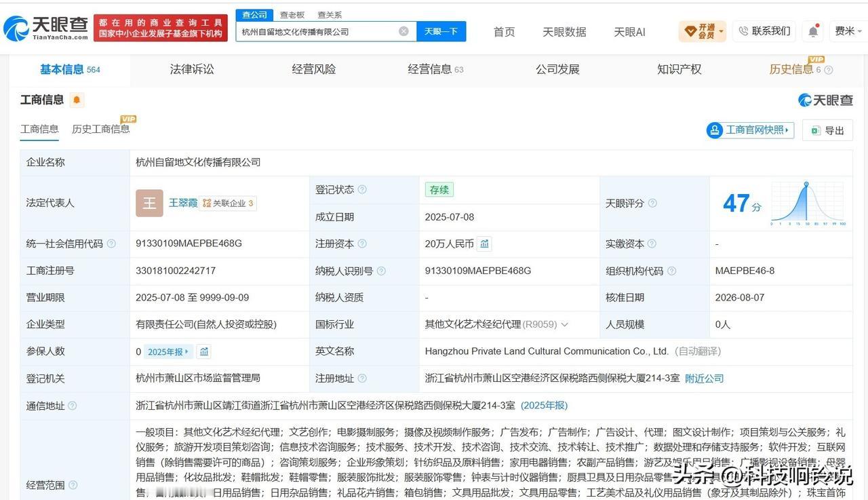Open the 费米 account dropdown

[848, 31]
